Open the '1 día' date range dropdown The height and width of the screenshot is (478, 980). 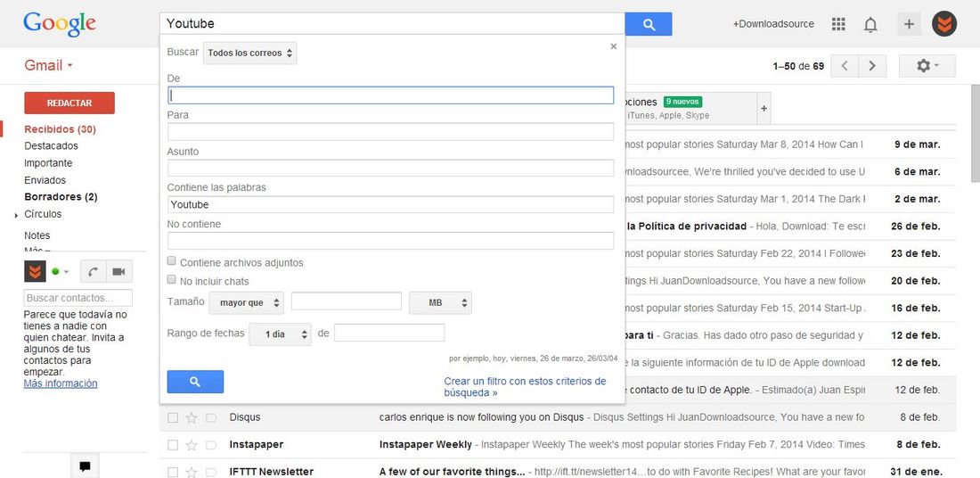(x=280, y=334)
